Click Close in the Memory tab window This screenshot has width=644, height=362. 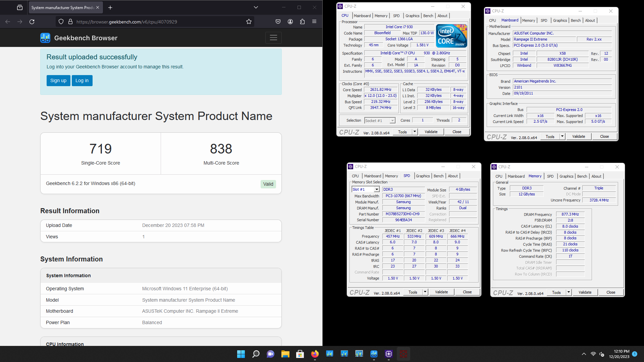coord(611,293)
